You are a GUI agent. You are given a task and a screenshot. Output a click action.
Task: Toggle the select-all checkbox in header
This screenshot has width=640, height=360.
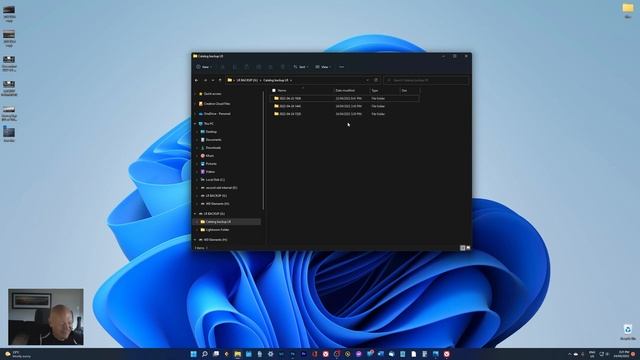pos(274,91)
